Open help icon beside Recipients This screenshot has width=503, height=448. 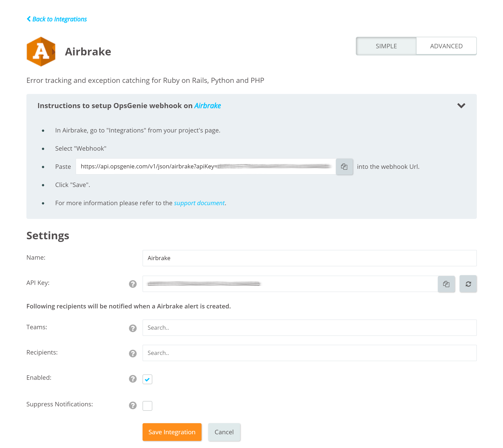pyautogui.click(x=133, y=353)
